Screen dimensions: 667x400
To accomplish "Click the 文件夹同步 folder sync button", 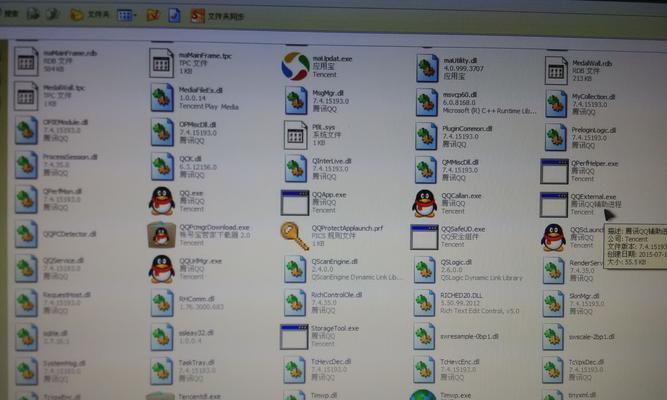I will coord(217,17).
